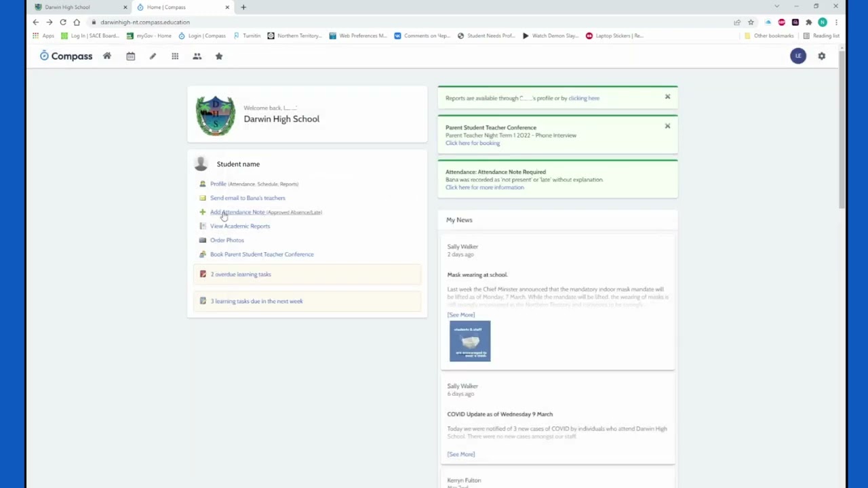Open the Watch Demon Slayer bookmark
This screenshot has width=868, height=488.
(550, 36)
